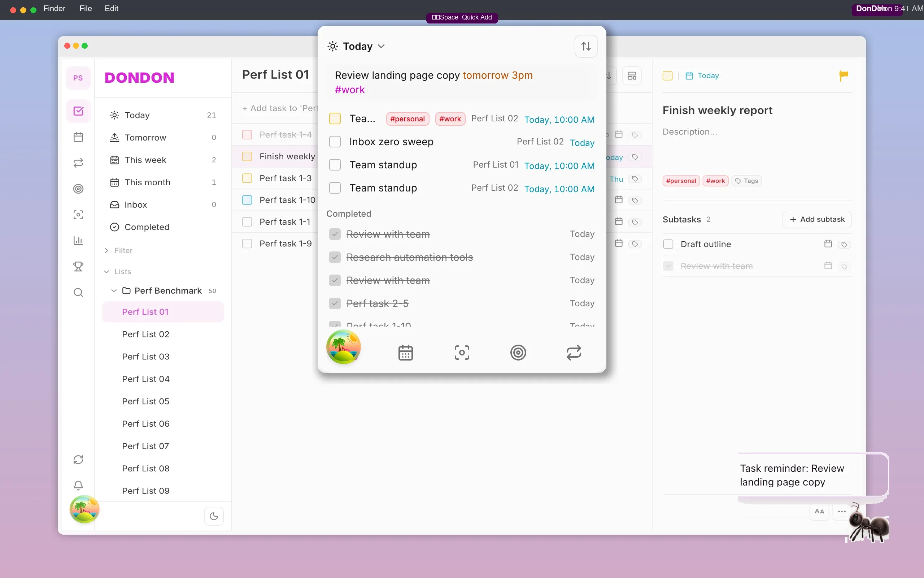
Task: Expand the Filter section
Action: [x=118, y=250]
